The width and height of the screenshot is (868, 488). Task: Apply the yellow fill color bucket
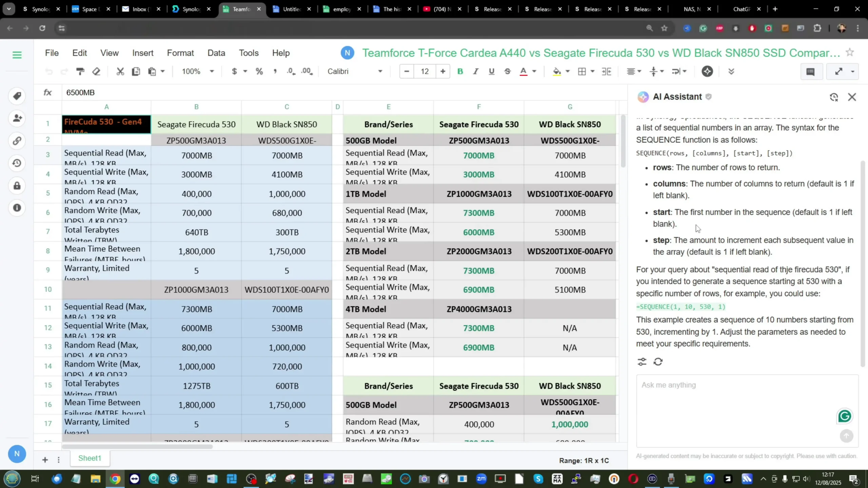click(x=557, y=72)
